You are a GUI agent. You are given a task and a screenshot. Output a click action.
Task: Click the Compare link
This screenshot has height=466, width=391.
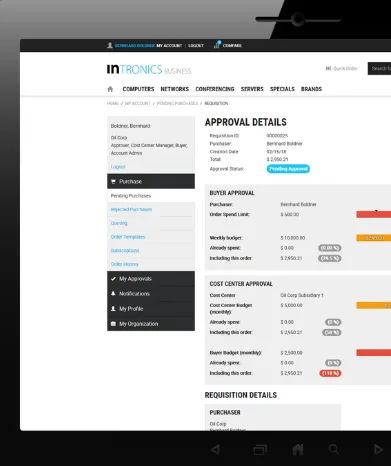point(232,46)
